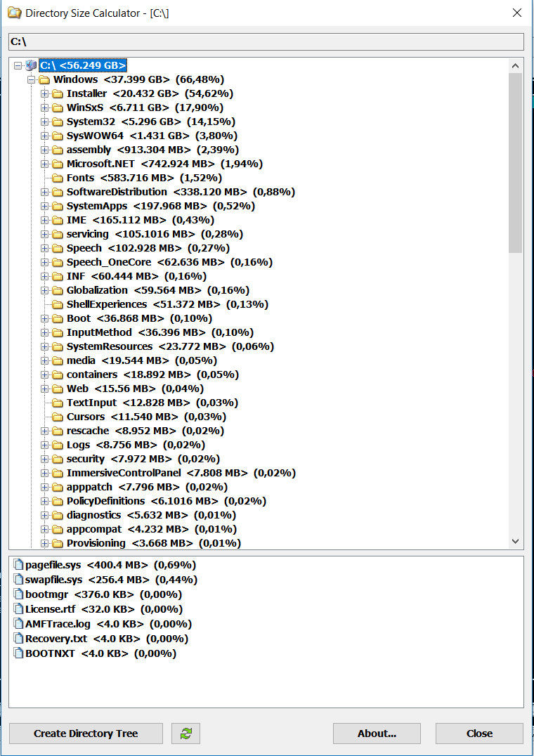The image size is (534, 756).
Task: Select SystemResources <23.772 MB> row
Action: tap(170, 346)
